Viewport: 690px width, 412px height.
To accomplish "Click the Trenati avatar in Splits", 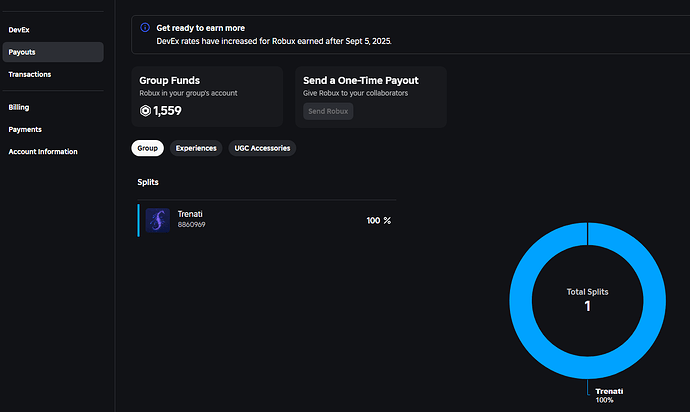I will click(x=157, y=220).
